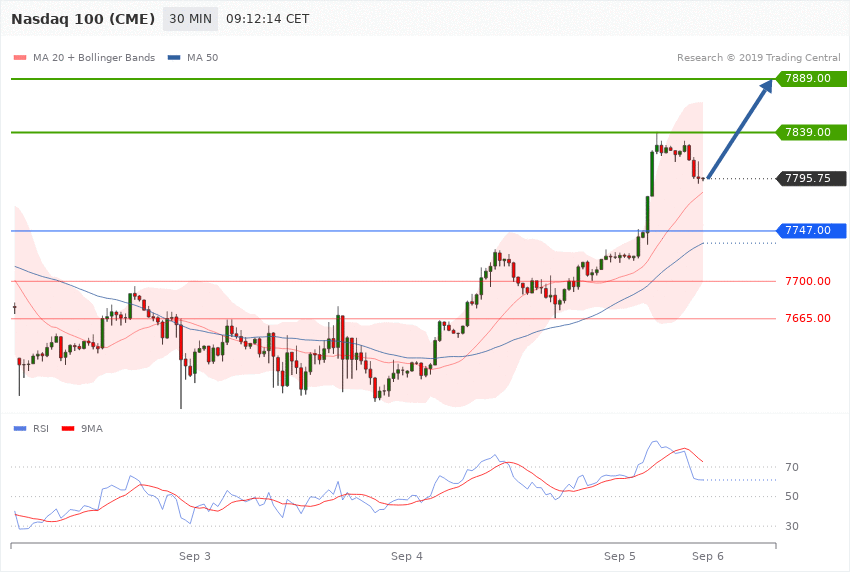
Task: Select the 7889.00 green resistance label
Action: click(x=811, y=79)
